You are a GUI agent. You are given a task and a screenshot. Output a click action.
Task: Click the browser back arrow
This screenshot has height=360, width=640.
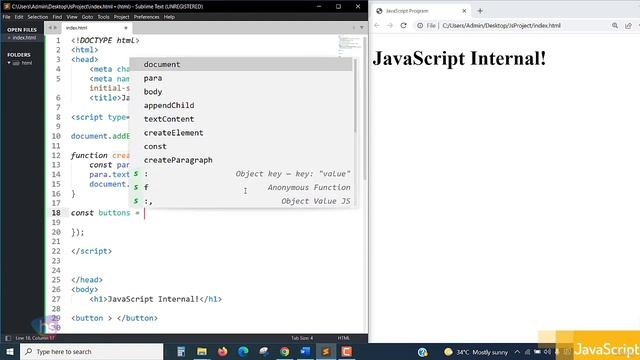click(x=377, y=25)
